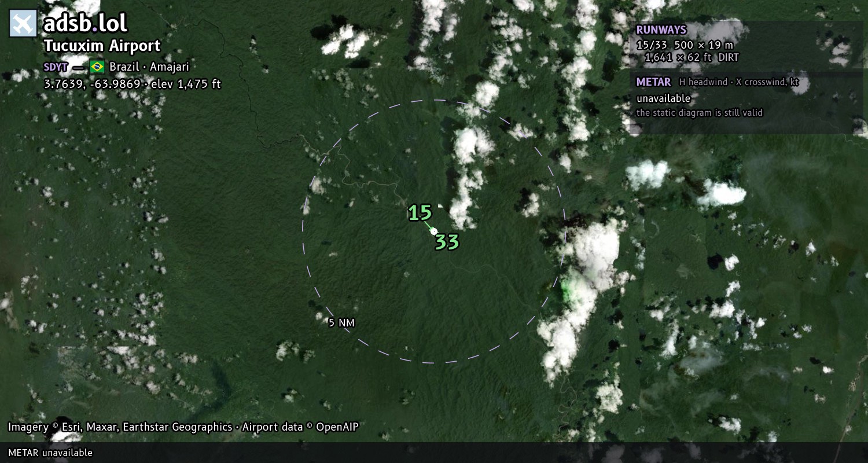Click the Tucuxim Airport heading
This screenshot has width=868, height=463.
coord(102,46)
